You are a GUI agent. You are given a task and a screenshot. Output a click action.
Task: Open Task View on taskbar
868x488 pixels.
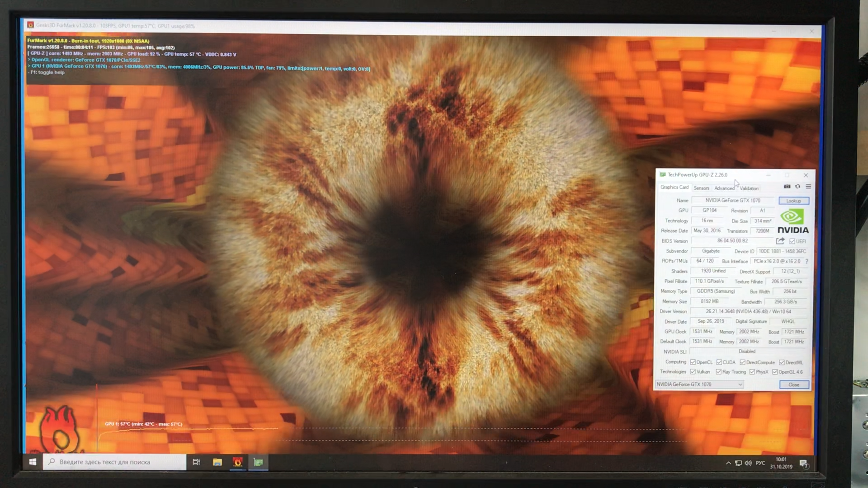pos(196,462)
